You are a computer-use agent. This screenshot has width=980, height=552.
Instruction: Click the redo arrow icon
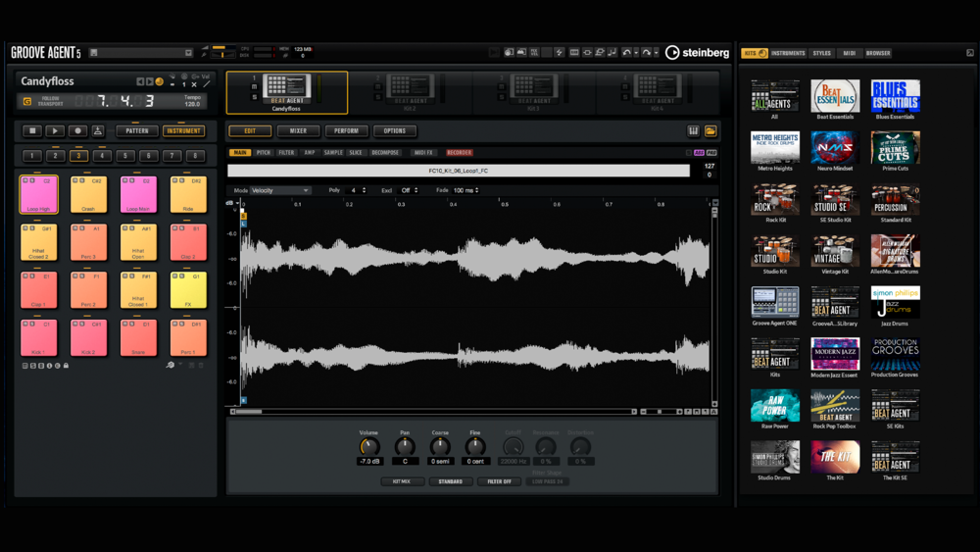[x=647, y=53]
